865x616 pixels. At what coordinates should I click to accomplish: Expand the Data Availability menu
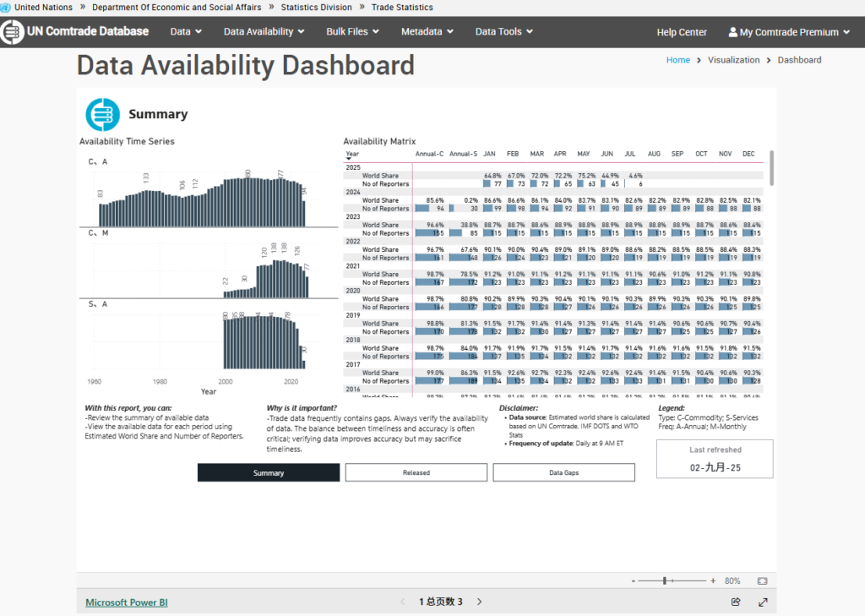[264, 32]
